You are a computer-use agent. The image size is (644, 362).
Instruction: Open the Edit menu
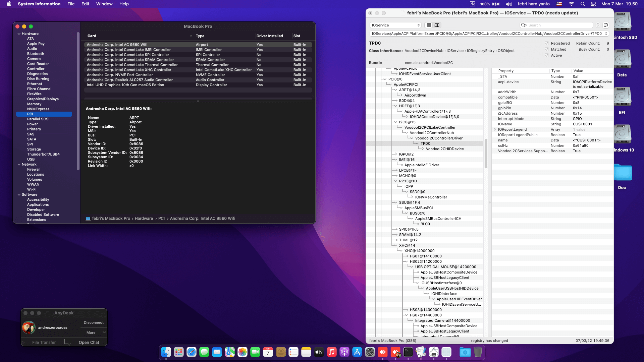point(86,4)
